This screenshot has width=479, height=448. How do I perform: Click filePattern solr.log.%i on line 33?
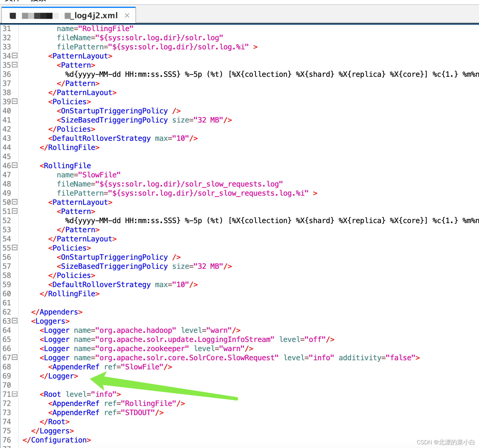coord(153,47)
